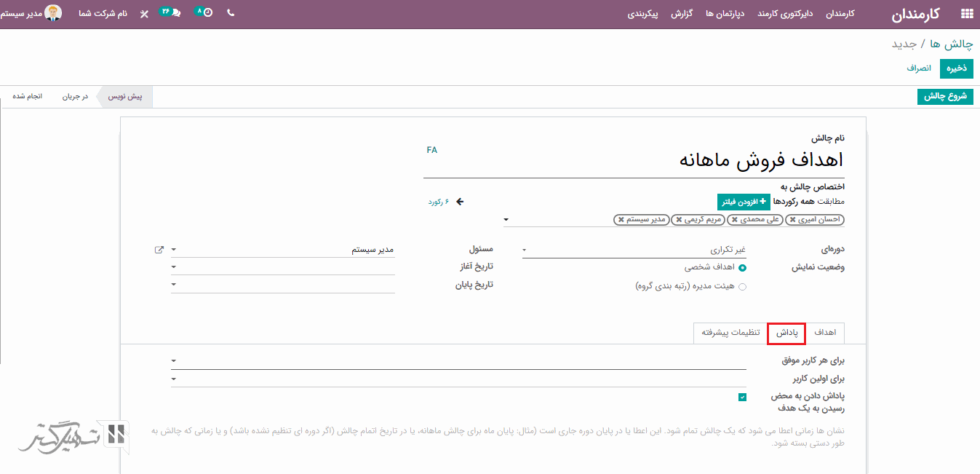Remove the مریم کریمی user tag
980x474 pixels.
click(x=679, y=219)
